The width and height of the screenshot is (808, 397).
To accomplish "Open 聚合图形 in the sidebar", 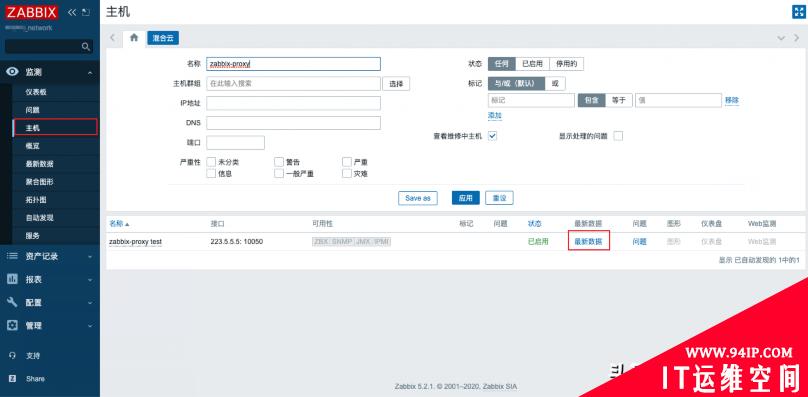I will pyautogui.click(x=40, y=181).
